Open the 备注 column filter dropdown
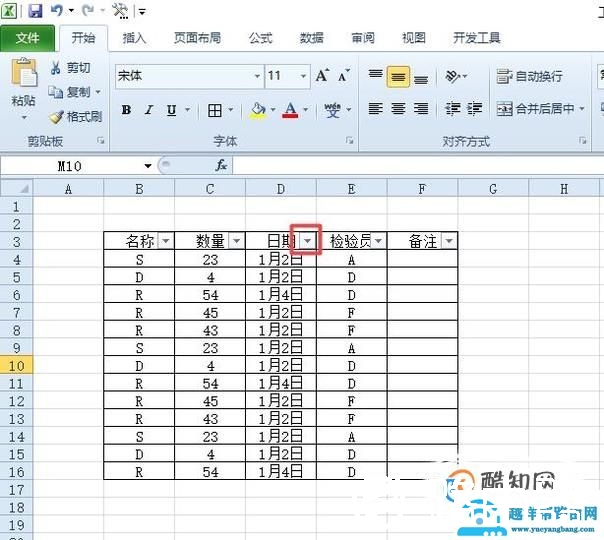Screen dimensions: 604x540 pos(449,241)
